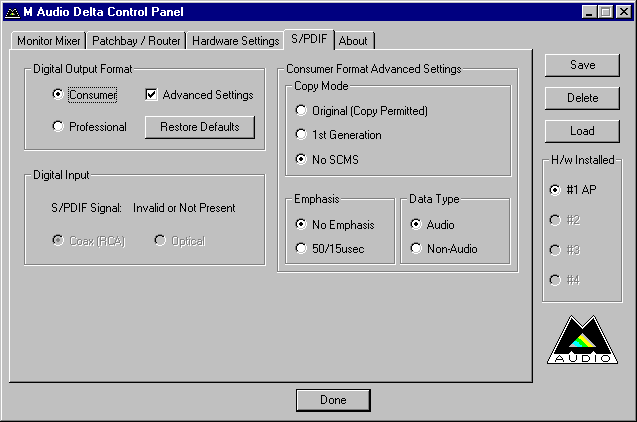Image resolution: width=637 pixels, height=422 pixels.
Task: Click the M Audio Delta Control Panel title
Action: tap(104, 12)
